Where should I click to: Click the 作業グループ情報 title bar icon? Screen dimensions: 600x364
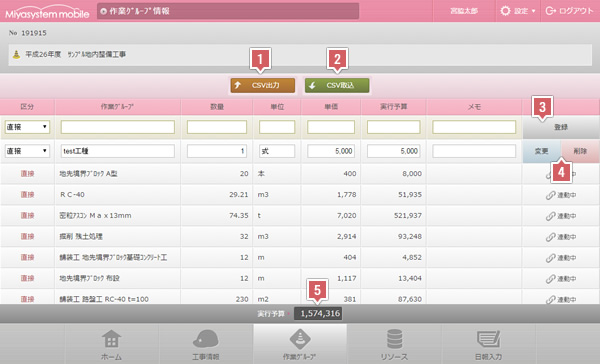pyautogui.click(x=103, y=11)
